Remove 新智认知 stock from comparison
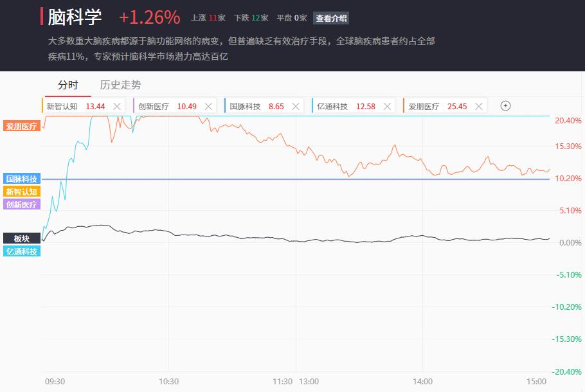The height and width of the screenshot is (392, 585). click(117, 106)
